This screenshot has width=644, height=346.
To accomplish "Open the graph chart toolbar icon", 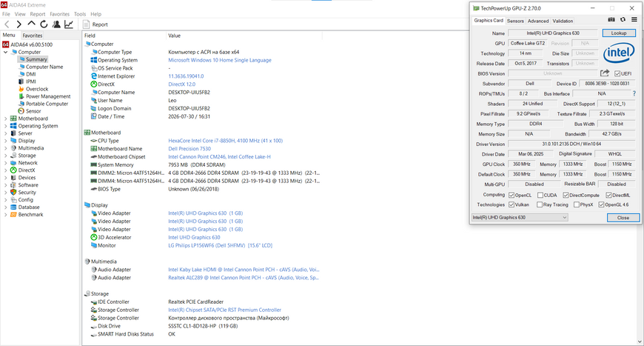I will point(69,24).
